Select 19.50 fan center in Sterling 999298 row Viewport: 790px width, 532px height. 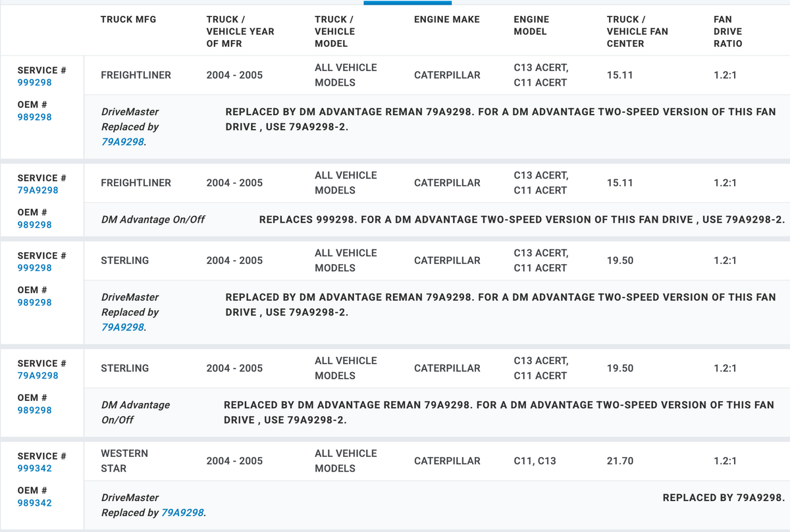pyautogui.click(x=620, y=261)
